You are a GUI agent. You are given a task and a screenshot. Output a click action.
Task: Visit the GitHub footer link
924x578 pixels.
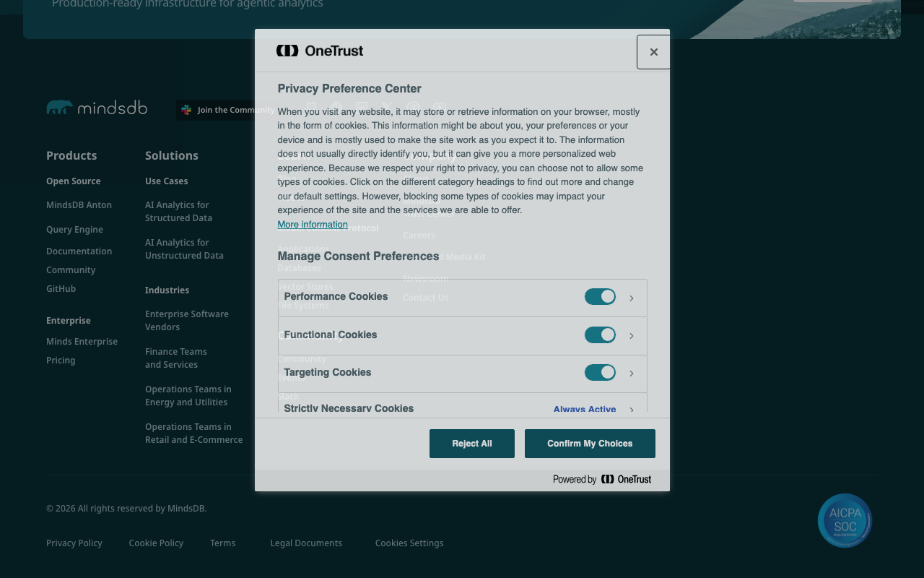click(61, 289)
